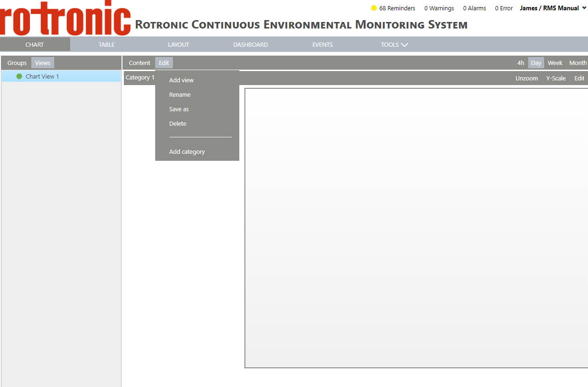Click the Y-Scale button
Screen dimensions: 588x387
coord(556,78)
